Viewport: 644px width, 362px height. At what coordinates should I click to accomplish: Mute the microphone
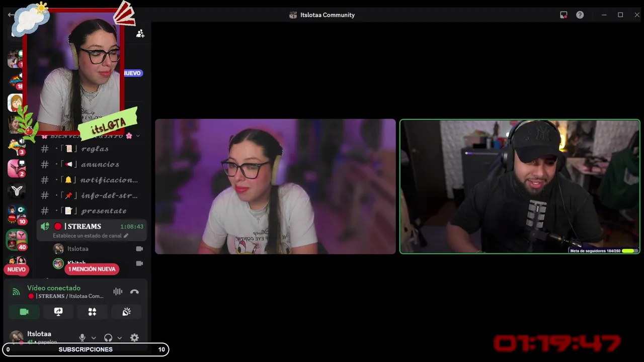click(83, 338)
